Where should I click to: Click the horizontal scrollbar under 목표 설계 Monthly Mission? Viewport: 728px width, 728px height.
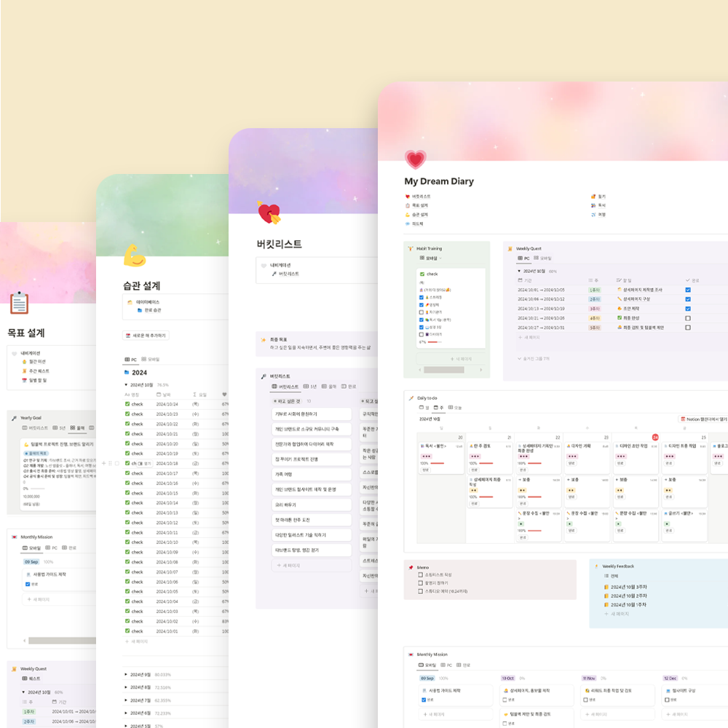pos(62,641)
